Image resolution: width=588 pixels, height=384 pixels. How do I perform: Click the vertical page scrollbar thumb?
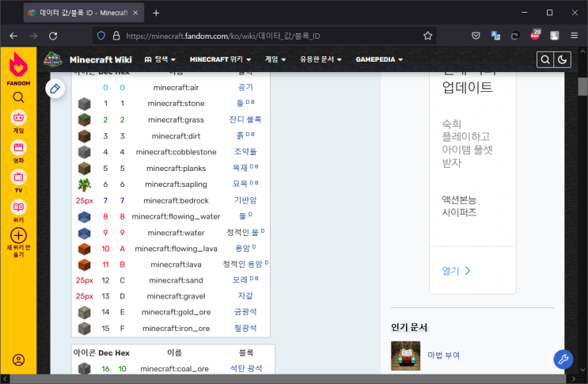[x=582, y=86]
